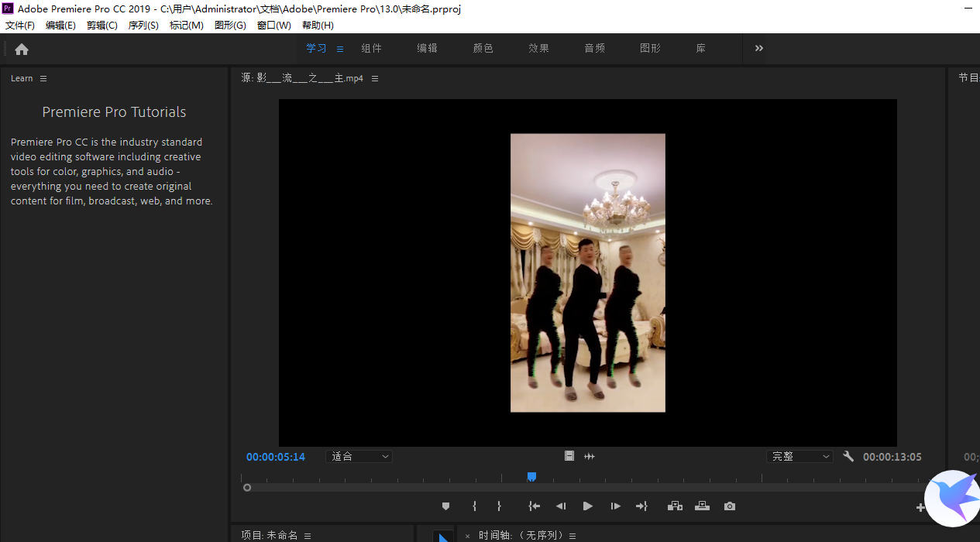980x542 pixels.
Task: Switch to the 编辑 workspace
Action: (428, 48)
